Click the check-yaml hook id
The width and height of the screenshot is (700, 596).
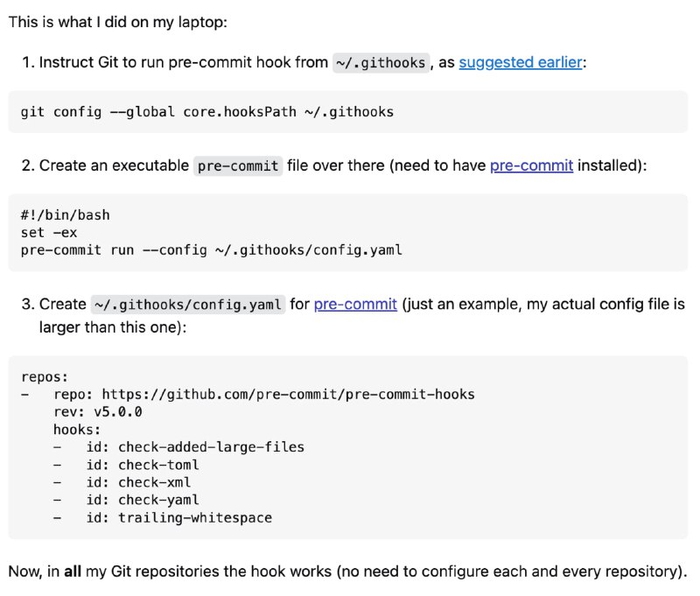point(158,500)
